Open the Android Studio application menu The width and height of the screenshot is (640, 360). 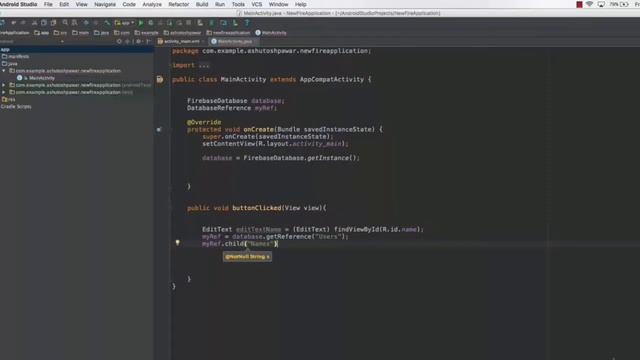coord(19,4)
